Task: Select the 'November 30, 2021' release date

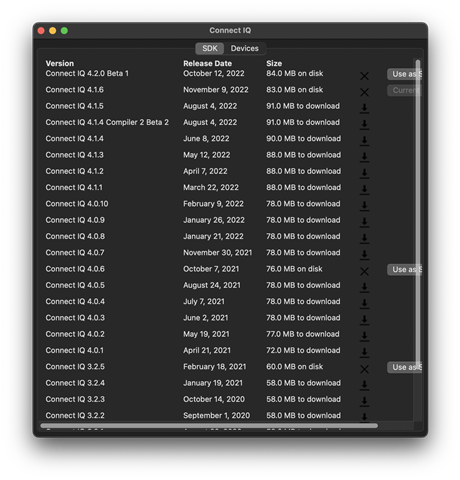Action: click(218, 253)
